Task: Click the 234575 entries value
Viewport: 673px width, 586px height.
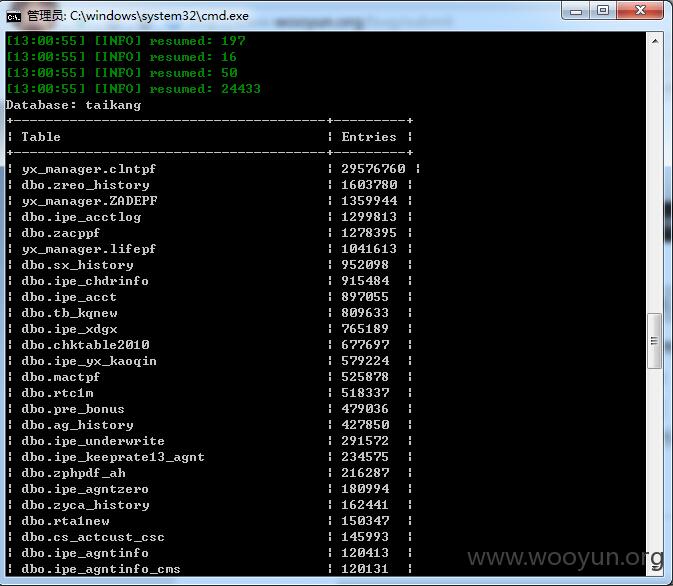Action: coord(365,457)
